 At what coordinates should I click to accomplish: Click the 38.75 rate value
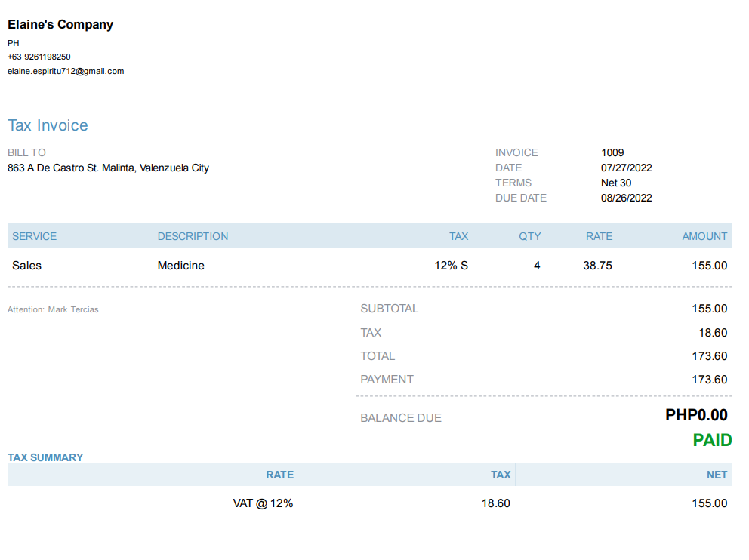[x=597, y=266]
